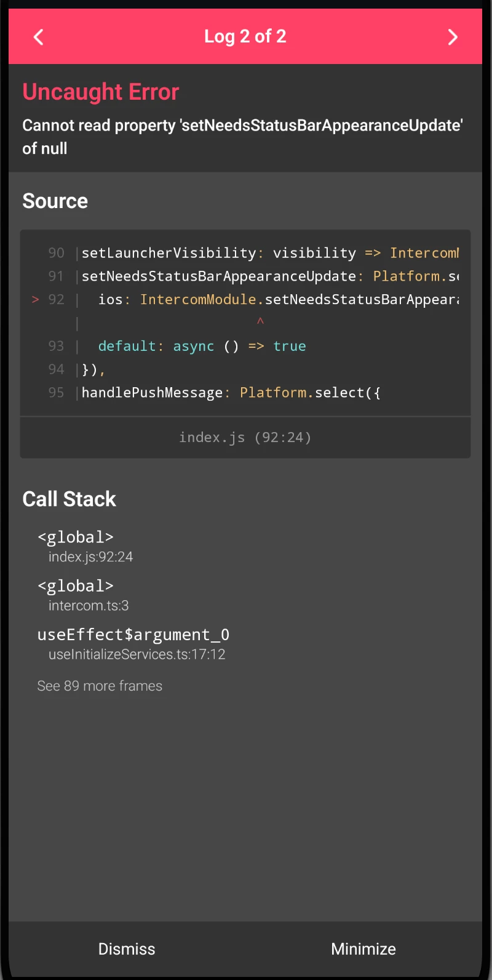Click the 'Cannot read property' error message
492x980 pixels.
click(242, 137)
